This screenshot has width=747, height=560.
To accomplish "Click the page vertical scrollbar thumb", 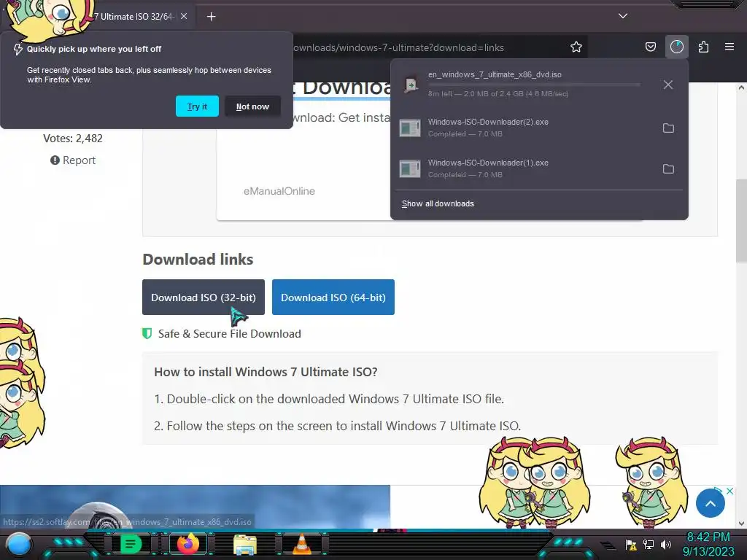I will coord(741,221).
